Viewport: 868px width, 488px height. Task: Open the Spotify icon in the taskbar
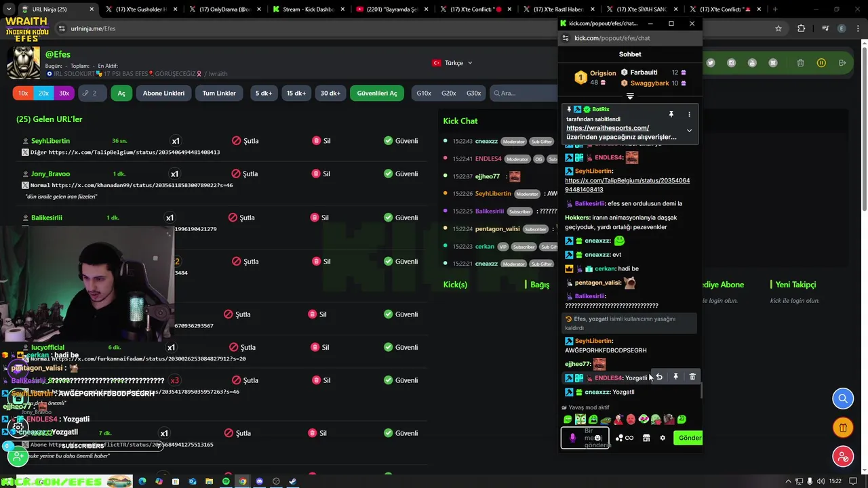click(x=226, y=481)
